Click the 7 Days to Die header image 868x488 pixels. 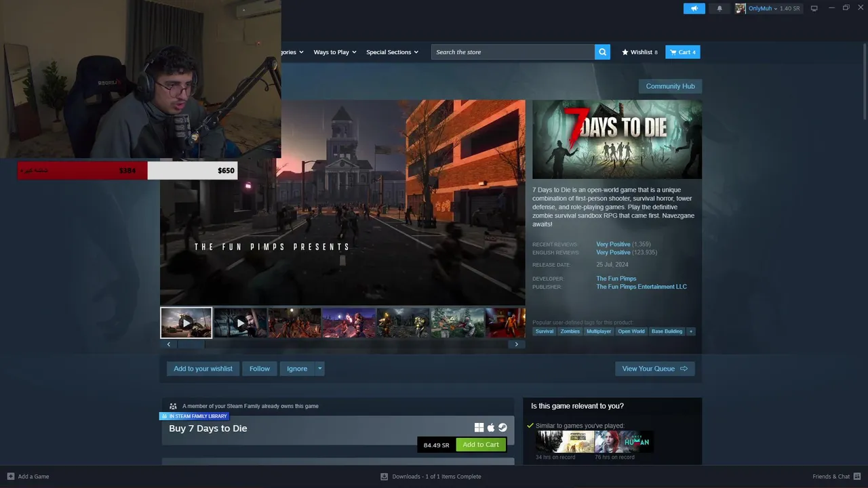(x=617, y=140)
